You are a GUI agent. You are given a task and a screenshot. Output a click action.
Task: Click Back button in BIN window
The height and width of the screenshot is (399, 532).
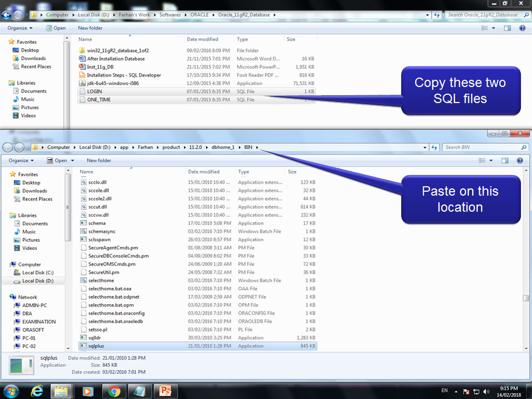coord(8,147)
